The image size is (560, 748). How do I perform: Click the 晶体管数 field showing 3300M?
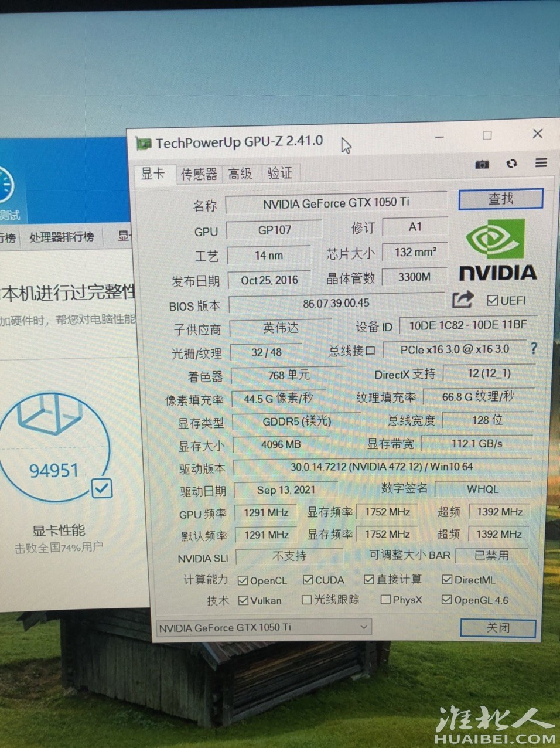pos(414,277)
